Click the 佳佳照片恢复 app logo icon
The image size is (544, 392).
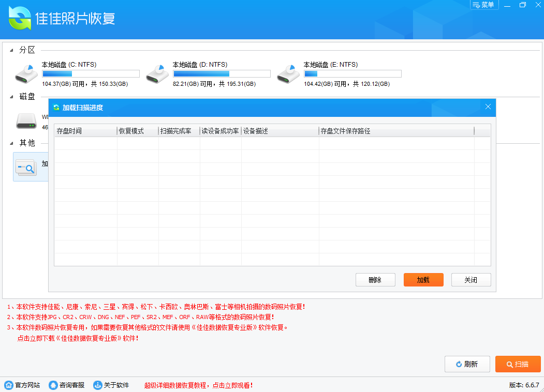click(x=20, y=19)
